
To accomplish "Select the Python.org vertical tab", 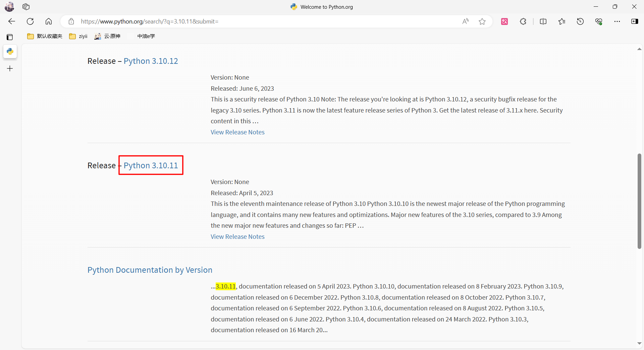I will 10,51.
